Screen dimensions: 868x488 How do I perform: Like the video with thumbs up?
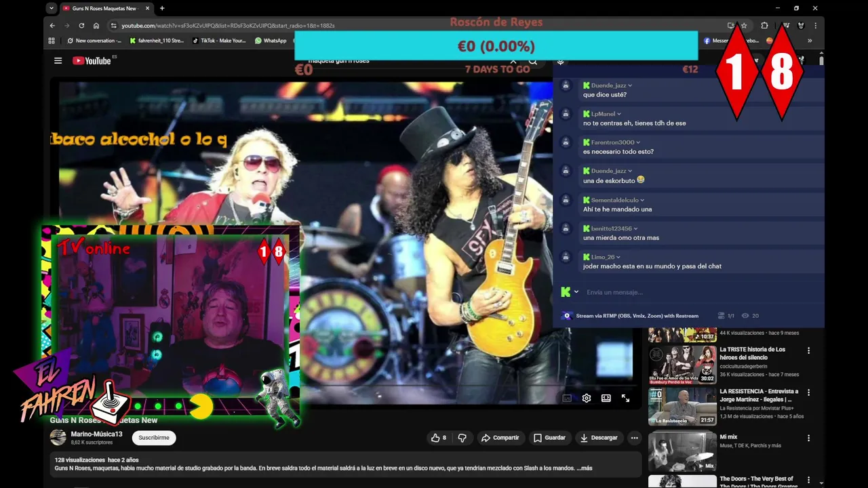pyautogui.click(x=438, y=438)
